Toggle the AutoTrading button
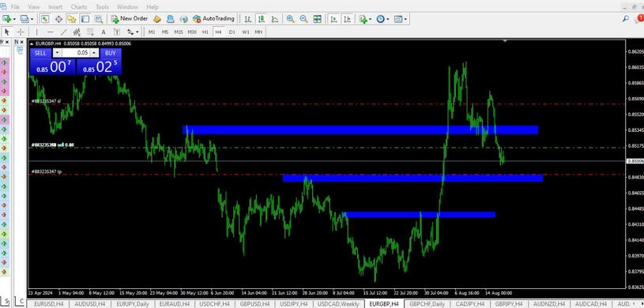This screenshot has width=644, height=308. 213,19
